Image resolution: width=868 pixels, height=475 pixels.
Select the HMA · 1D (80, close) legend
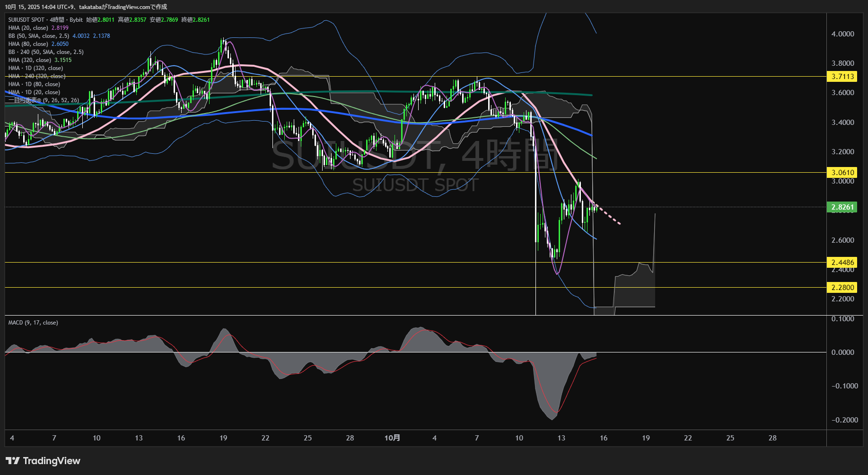tap(34, 84)
